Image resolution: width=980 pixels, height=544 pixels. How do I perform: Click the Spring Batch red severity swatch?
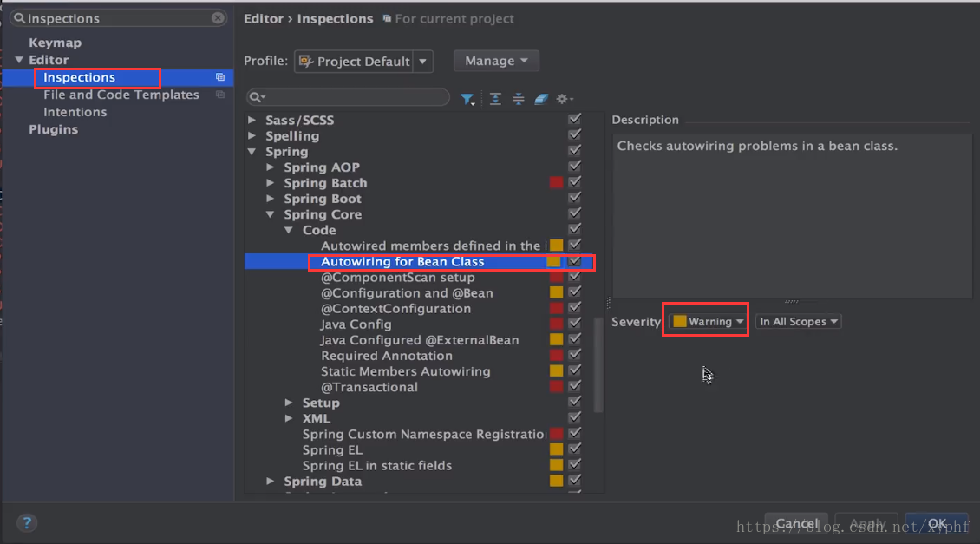tap(556, 182)
